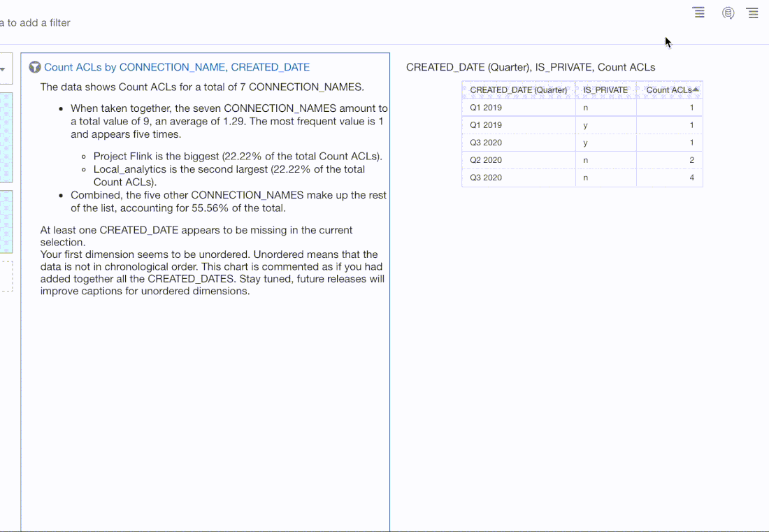This screenshot has width=769, height=532.
Task: Open the Count ACLs by CONNECTION_NAME, CREATED_DATE title
Action: click(x=177, y=67)
